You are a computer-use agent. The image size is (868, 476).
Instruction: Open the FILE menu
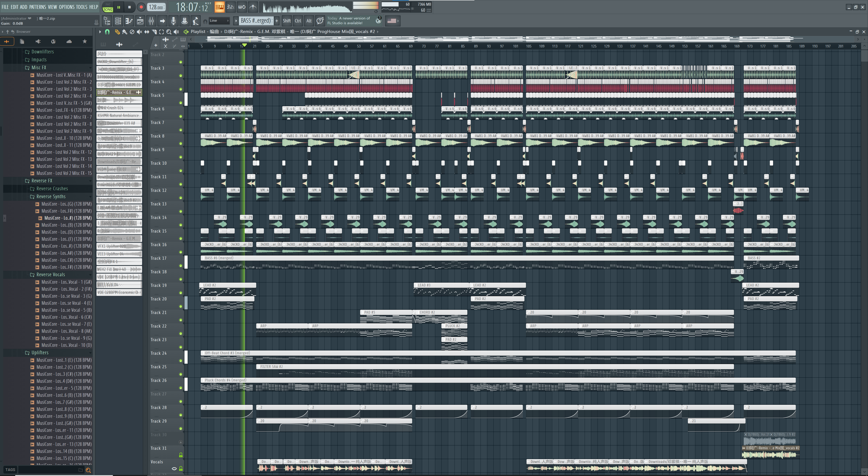[5, 7]
